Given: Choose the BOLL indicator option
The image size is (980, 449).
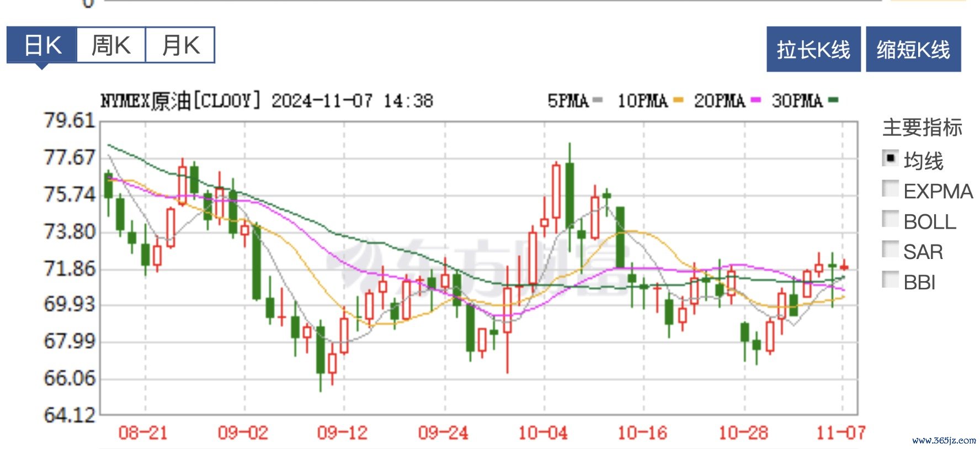Looking at the screenshot, I should 890,220.
